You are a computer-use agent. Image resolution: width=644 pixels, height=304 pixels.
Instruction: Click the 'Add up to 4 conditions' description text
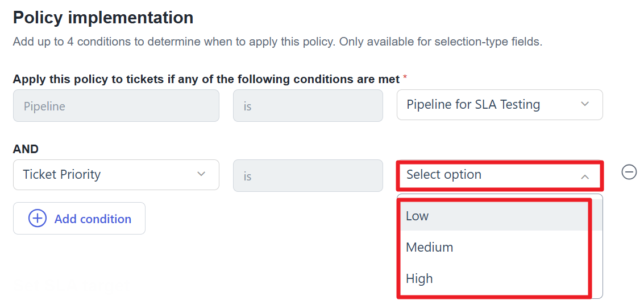click(x=277, y=42)
